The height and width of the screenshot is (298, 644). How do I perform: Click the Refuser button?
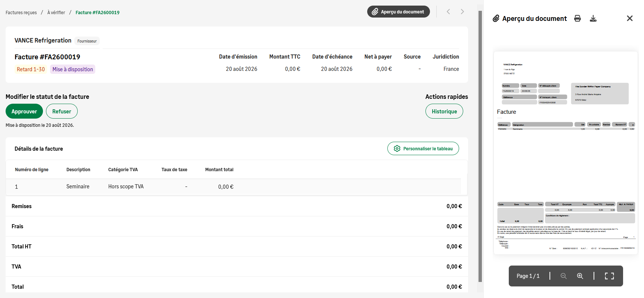click(62, 111)
